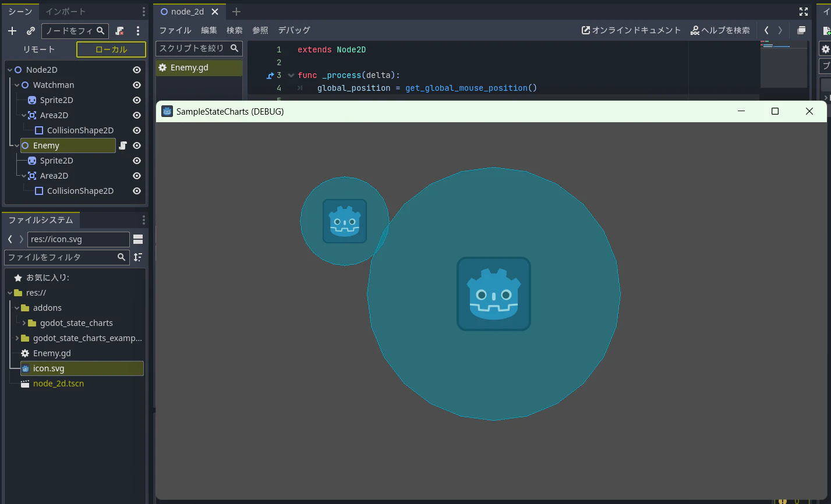
Task: Click the search icon in file filter
Action: 122,257
